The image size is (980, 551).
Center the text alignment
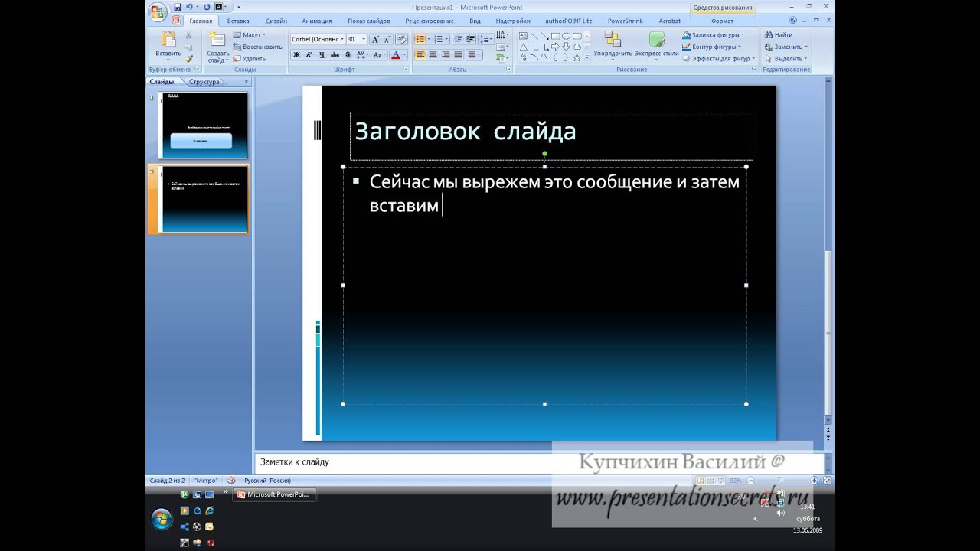(x=433, y=55)
